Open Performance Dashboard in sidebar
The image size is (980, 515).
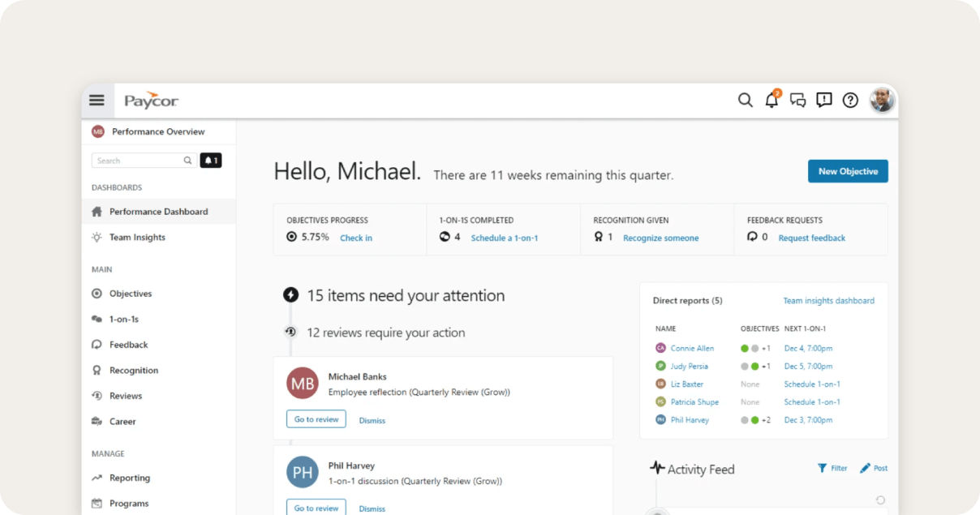159,212
